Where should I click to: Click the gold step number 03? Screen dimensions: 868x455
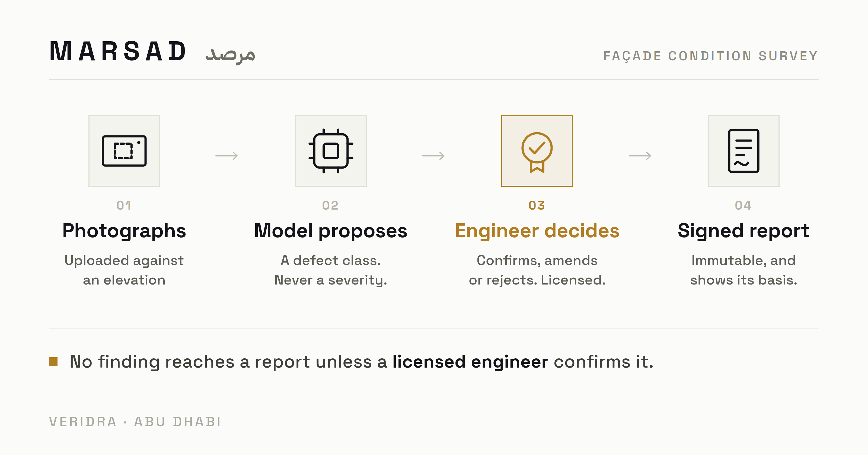tap(537, 206)
